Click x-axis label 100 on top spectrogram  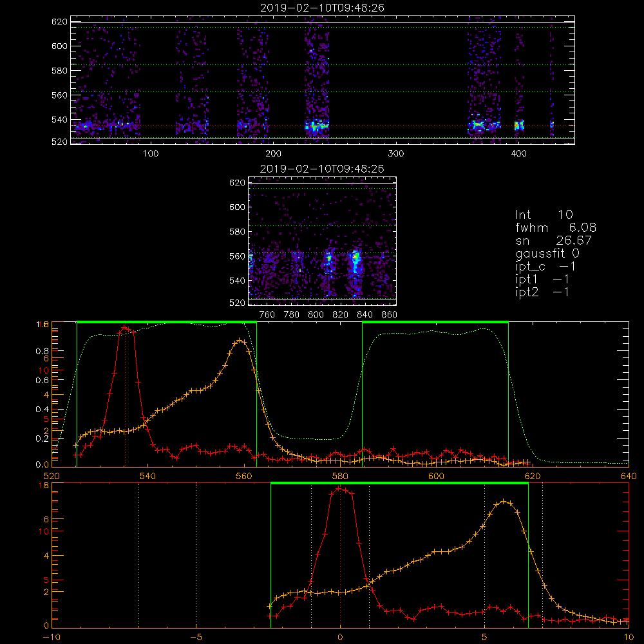(x=151, y=154)
